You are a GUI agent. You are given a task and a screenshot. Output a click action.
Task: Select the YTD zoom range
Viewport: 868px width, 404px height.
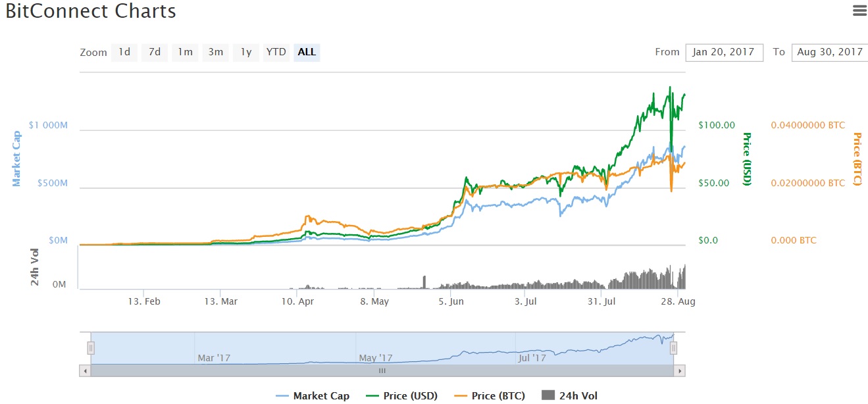(276, 52)
